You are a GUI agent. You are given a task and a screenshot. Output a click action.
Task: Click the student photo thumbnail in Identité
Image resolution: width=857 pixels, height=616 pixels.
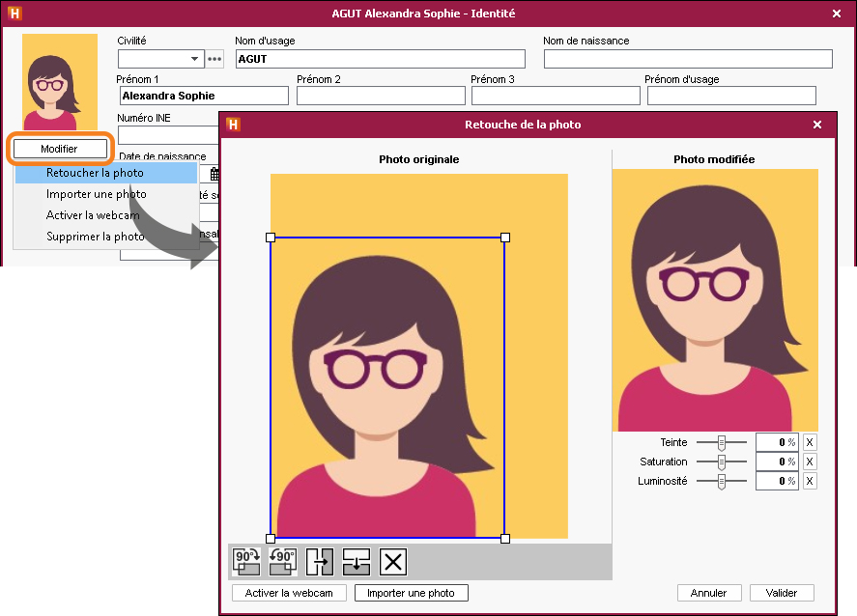tap(60, 82)
